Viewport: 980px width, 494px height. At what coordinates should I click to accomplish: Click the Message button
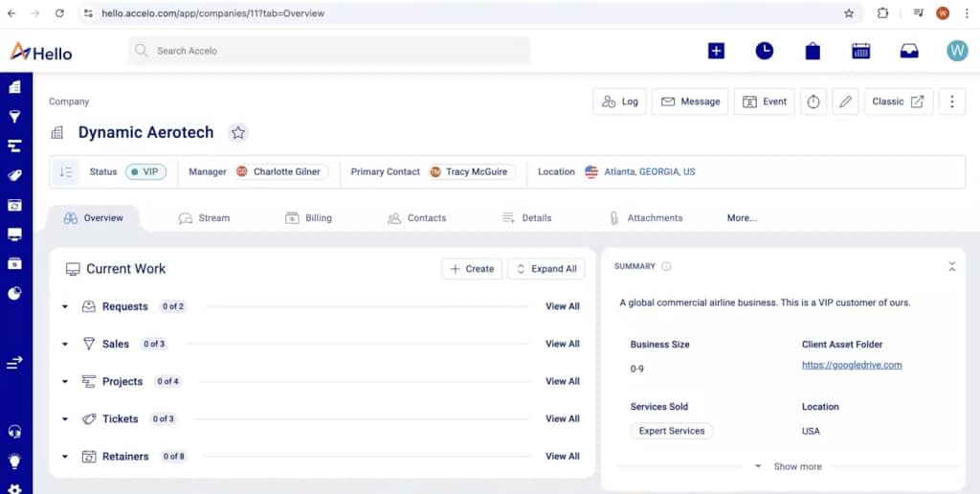coord(690,101)
